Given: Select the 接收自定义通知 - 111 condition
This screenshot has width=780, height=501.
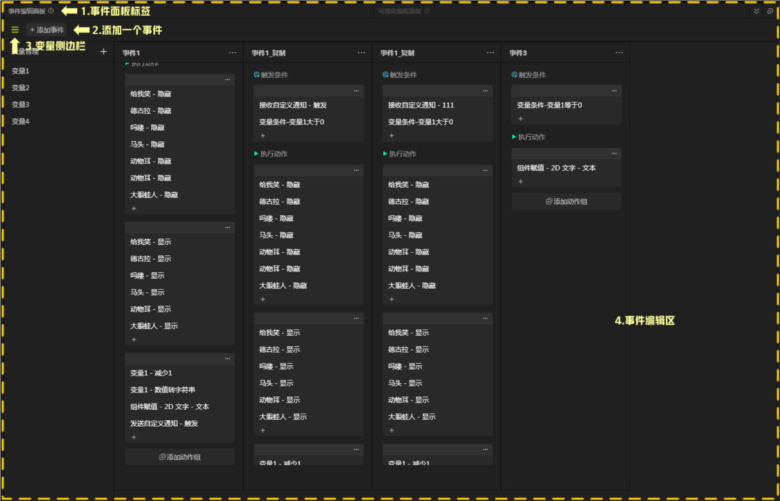Looking at the screenshot, I should coord(421,105).
